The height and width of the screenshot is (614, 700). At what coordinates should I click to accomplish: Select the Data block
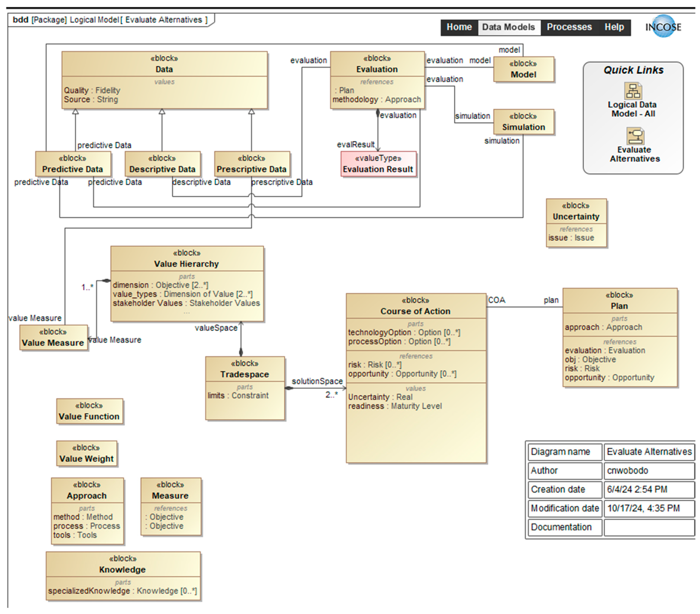[164, 80]
